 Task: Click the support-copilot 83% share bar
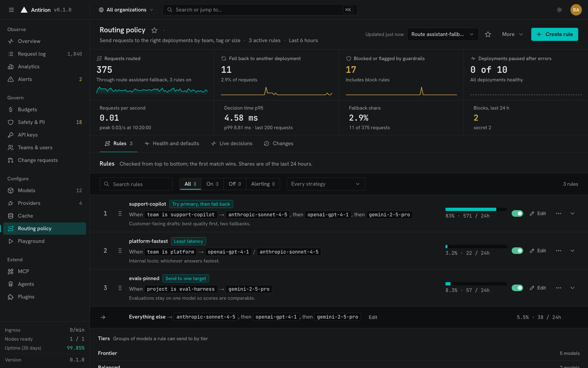[476, 209]
